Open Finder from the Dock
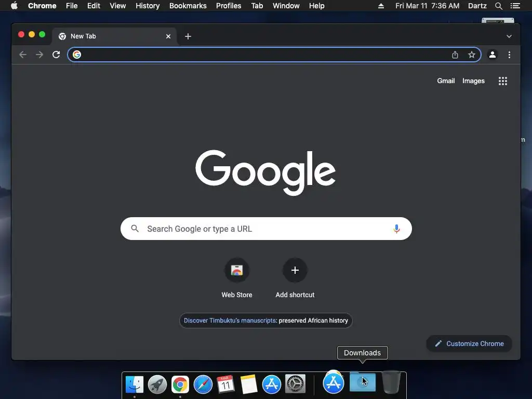Image resolution: width=532 pixels, height=399 pixels. click(135, 384)
